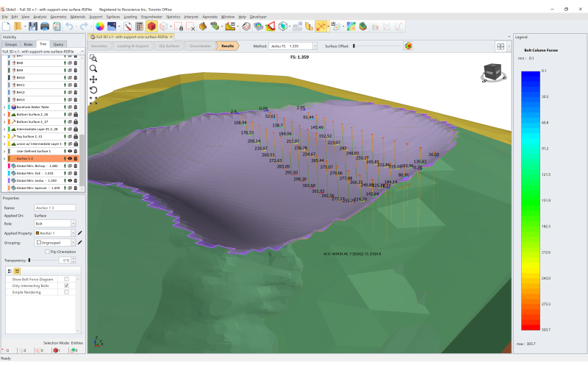Open the Groundwater menu
588x368 pixels.
click(151, 16)
